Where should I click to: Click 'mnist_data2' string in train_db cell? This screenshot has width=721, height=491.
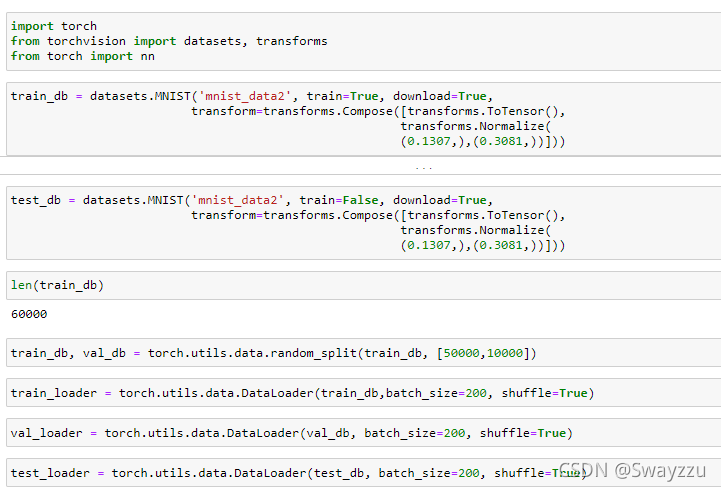tap(245, 97)
